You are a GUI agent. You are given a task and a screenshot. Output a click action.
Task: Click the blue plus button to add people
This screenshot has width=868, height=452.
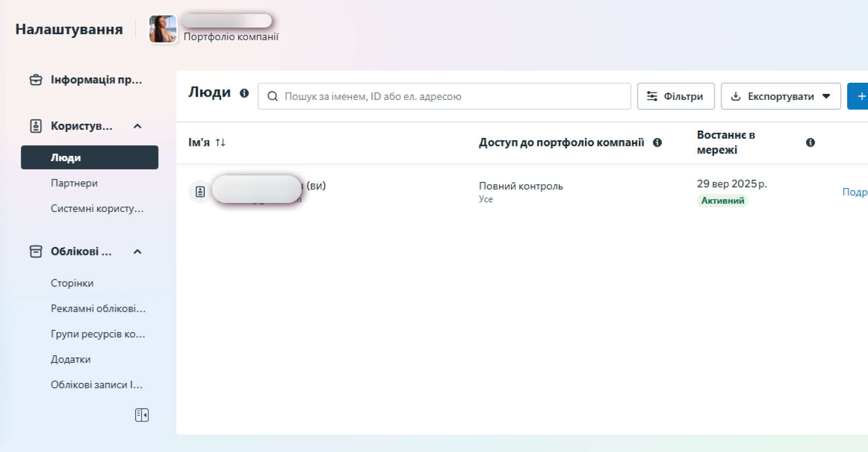tap(861, 96)
